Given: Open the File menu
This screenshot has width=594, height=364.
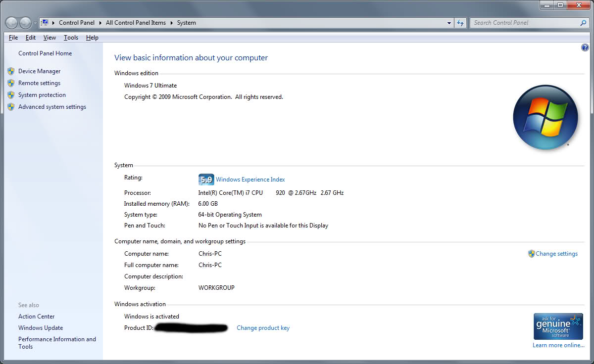Looking at the screenshot, I should [x=13, y=38].
